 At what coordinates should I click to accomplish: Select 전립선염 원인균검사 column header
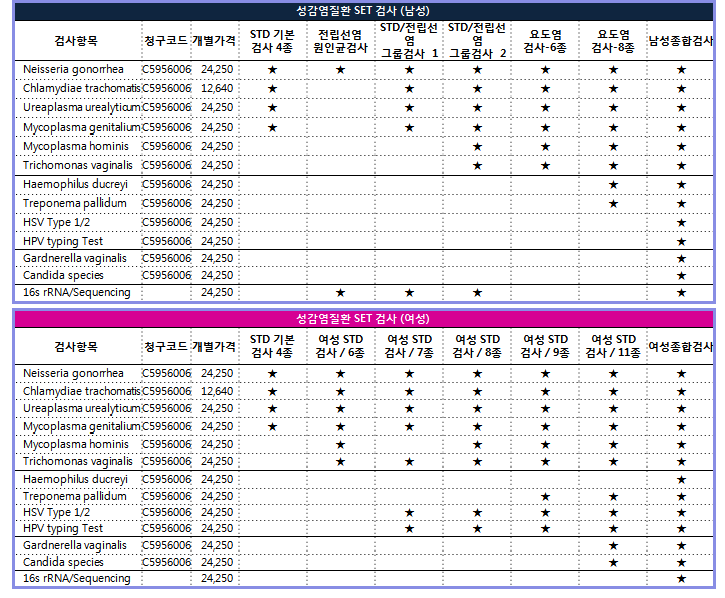point(340,41)
